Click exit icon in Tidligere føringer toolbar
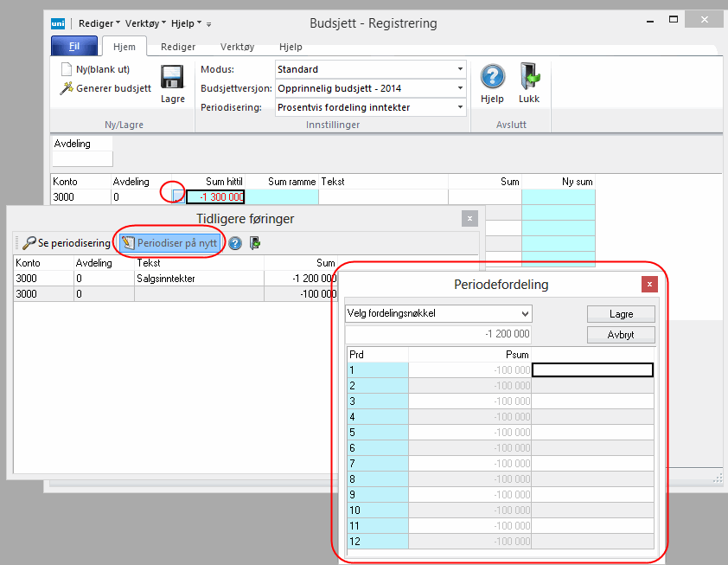 point(255,243)
